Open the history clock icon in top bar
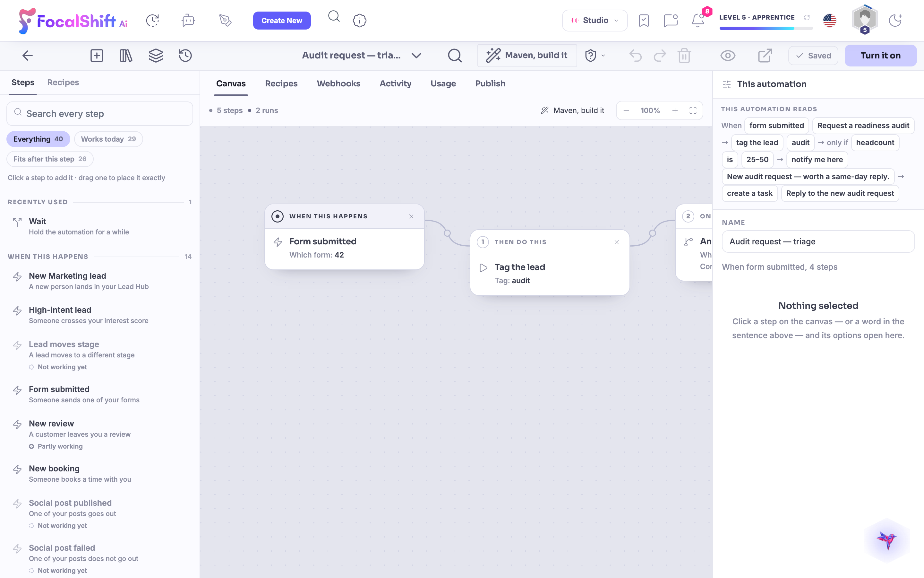The image size is (924, 578). (153, 21)
